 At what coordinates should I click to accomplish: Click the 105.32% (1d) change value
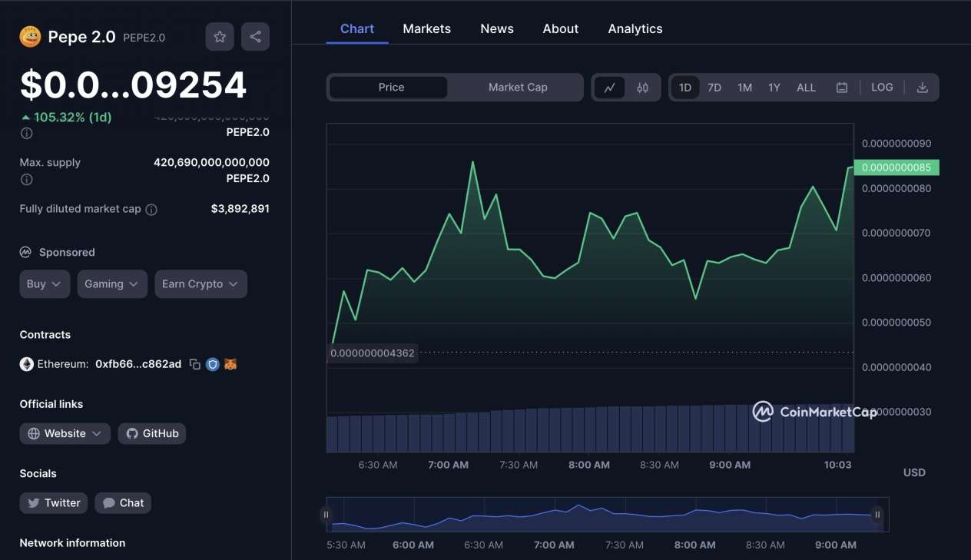pyautogui.click(x=67, y=118)
